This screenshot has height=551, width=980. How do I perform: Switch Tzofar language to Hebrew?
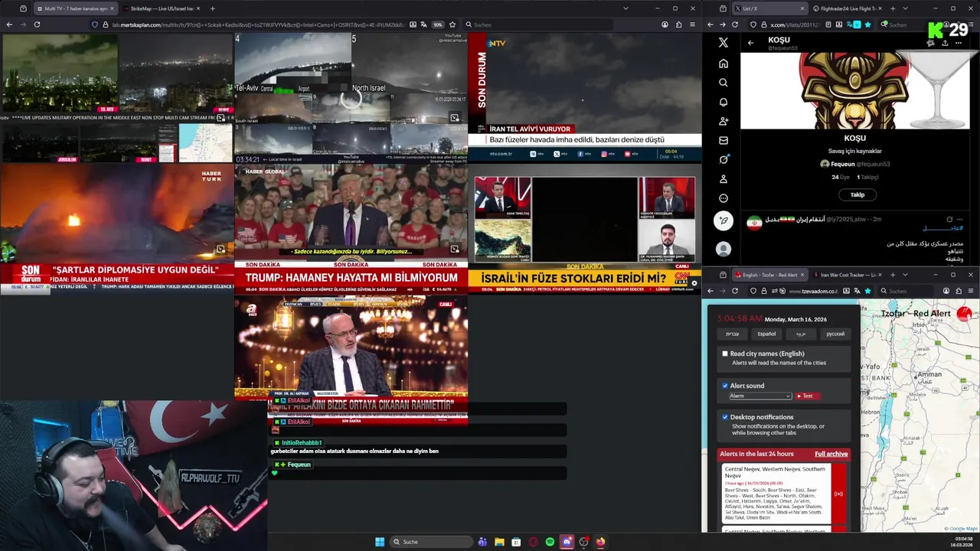click(x=733, y=334)
